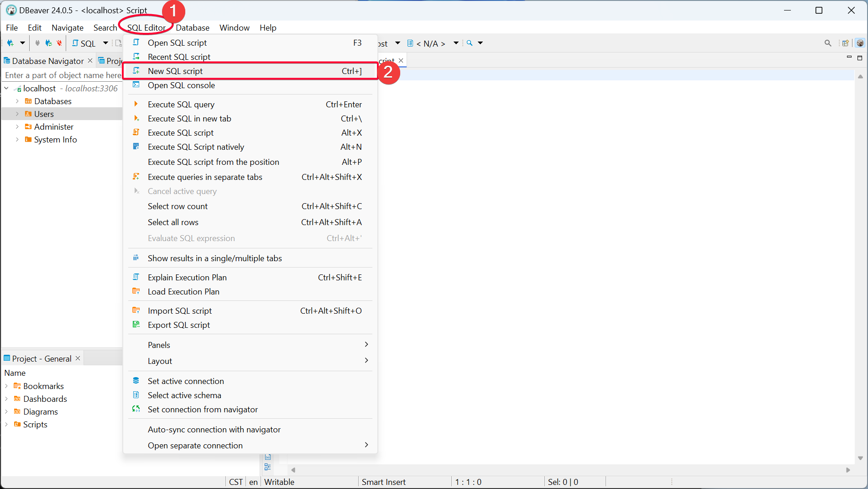The image size is (868, 489).
Task: Close the Script editor tab
Action: [x=401, y=60]
